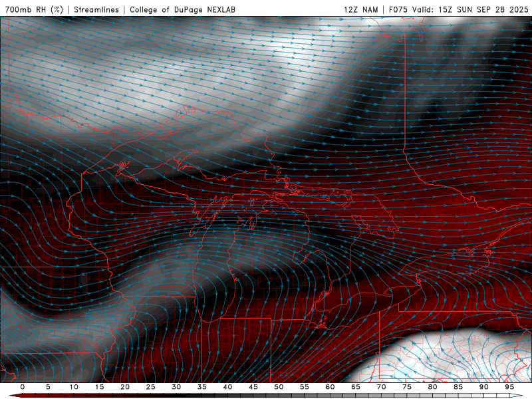Click the colorbar at the 50 label

click(x=279, y=387)
